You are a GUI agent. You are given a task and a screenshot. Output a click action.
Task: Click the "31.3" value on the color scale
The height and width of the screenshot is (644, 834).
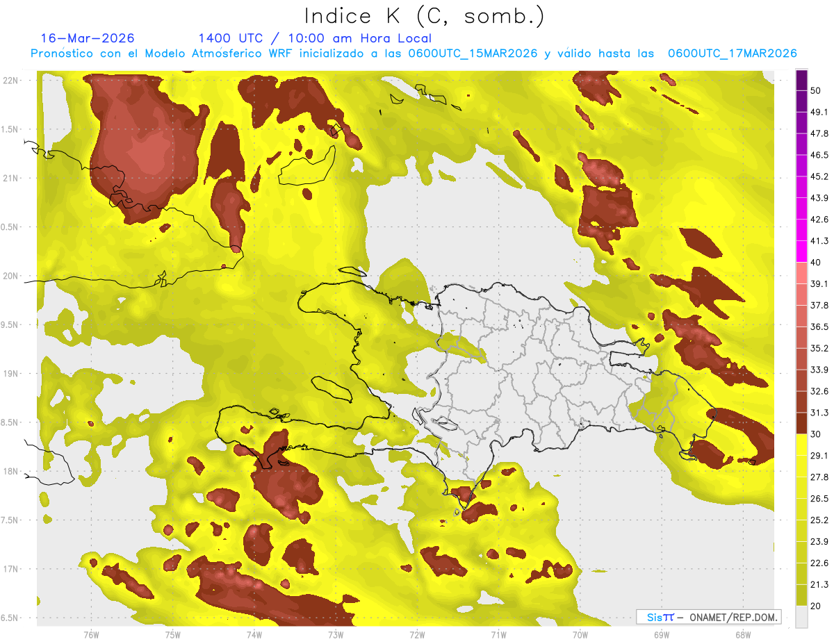(819, 413)
